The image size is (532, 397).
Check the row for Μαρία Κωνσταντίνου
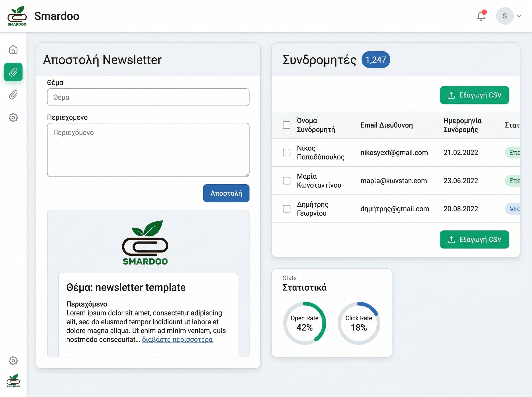(287, 181)
